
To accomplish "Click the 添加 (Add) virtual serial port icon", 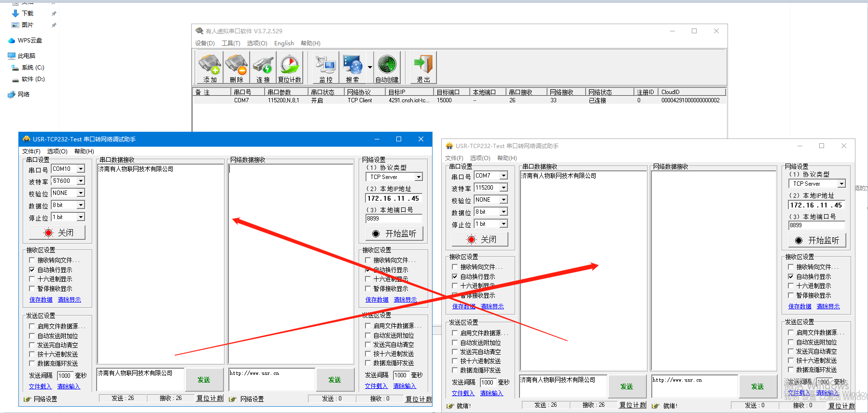I will pyautogui.click(x=210, y=68).
